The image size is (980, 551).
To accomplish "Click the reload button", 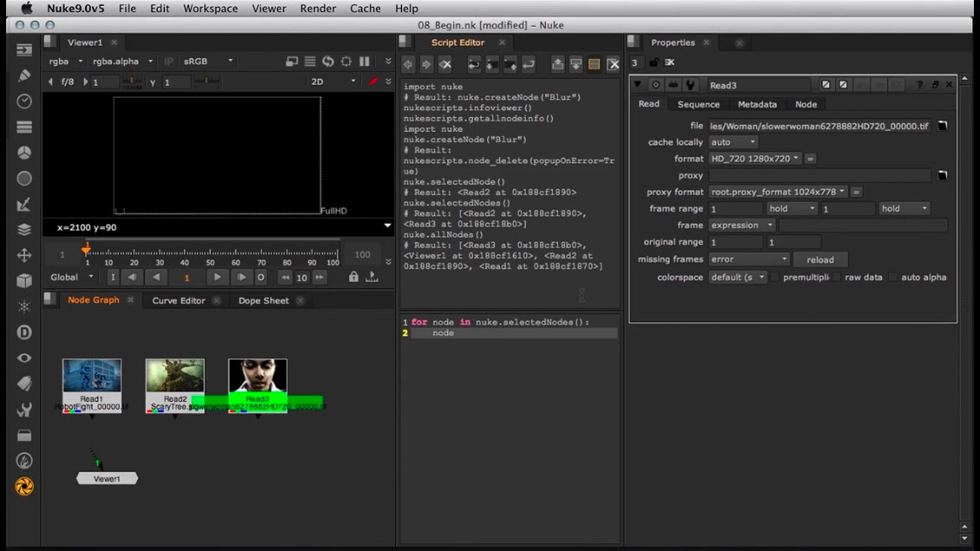I will [820, 259].
